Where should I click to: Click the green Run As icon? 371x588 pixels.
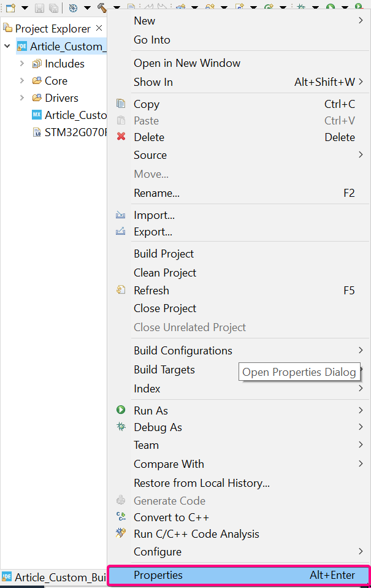coord(121,410)
